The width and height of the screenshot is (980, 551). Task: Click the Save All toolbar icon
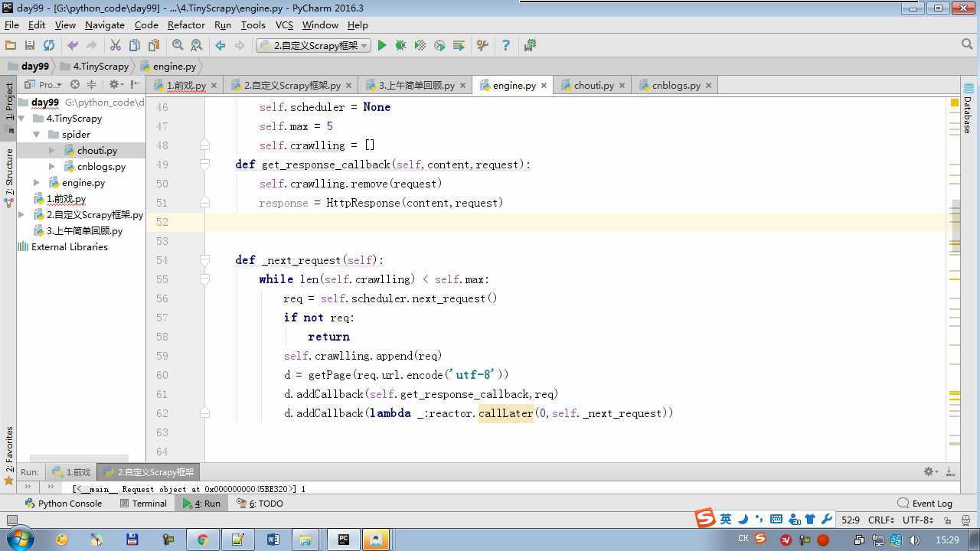pos(30,46)
